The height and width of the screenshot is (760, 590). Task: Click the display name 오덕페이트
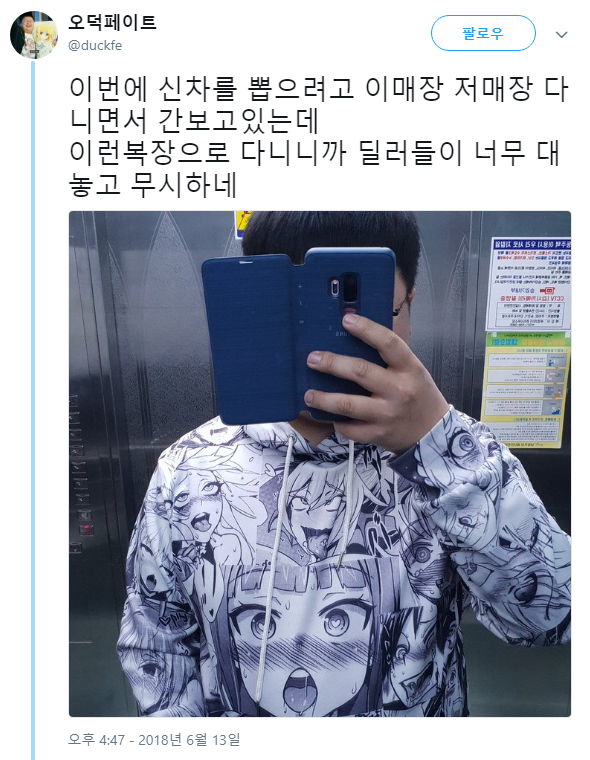[x=112, y=23]
